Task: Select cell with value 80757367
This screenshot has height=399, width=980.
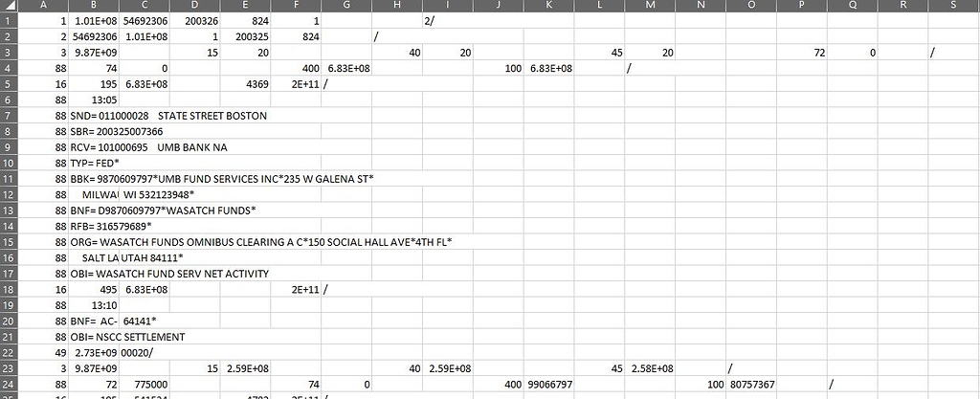Action: pyautogui.click(x=751, y=385)
